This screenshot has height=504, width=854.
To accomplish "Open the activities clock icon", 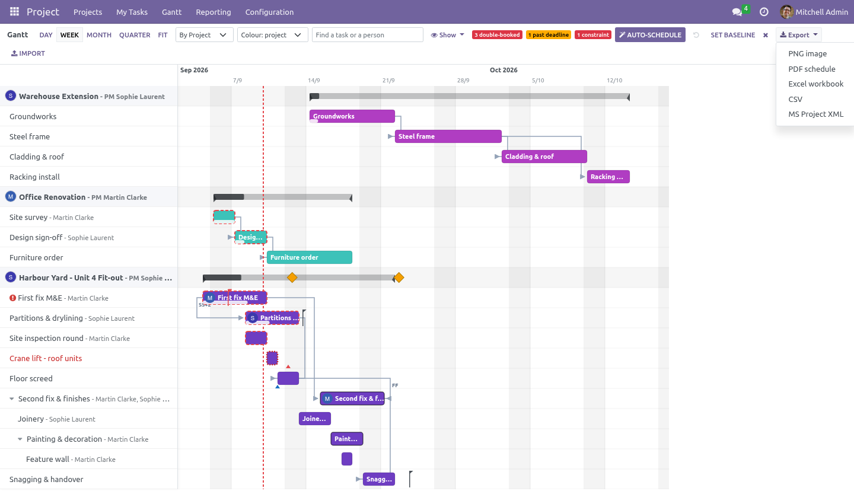I will click(764, 12).
